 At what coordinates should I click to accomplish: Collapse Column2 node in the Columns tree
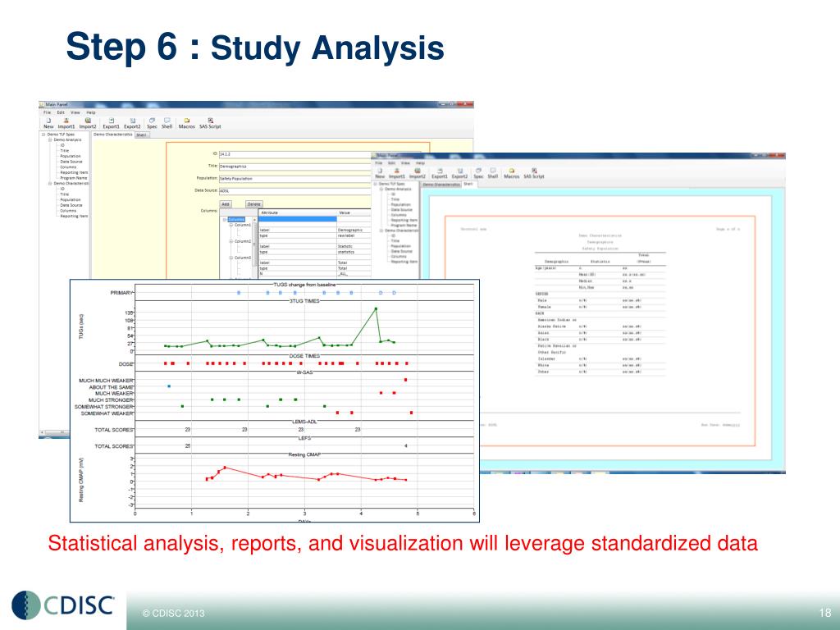pos(231,242)
